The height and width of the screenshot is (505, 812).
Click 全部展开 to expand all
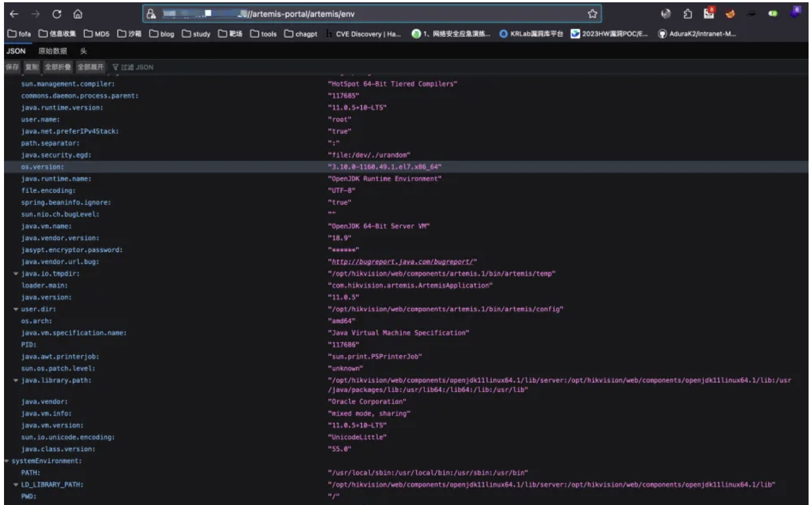90,67
